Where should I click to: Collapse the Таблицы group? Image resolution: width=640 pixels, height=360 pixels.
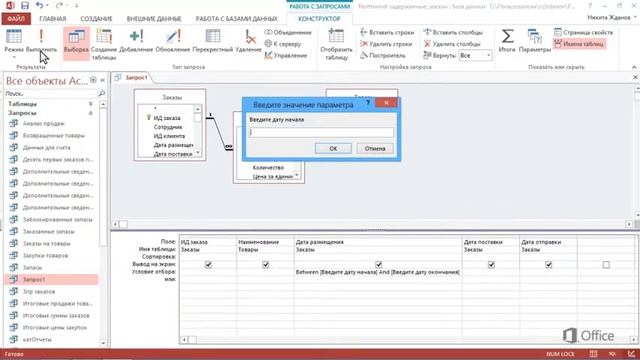(x=91, y=104)
